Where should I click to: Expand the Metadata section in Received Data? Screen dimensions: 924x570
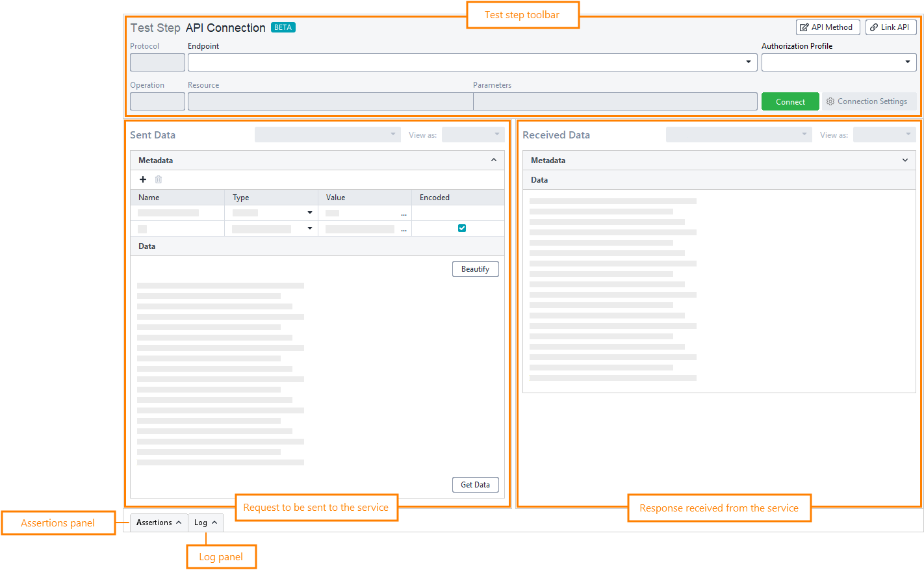click(905, 160)
